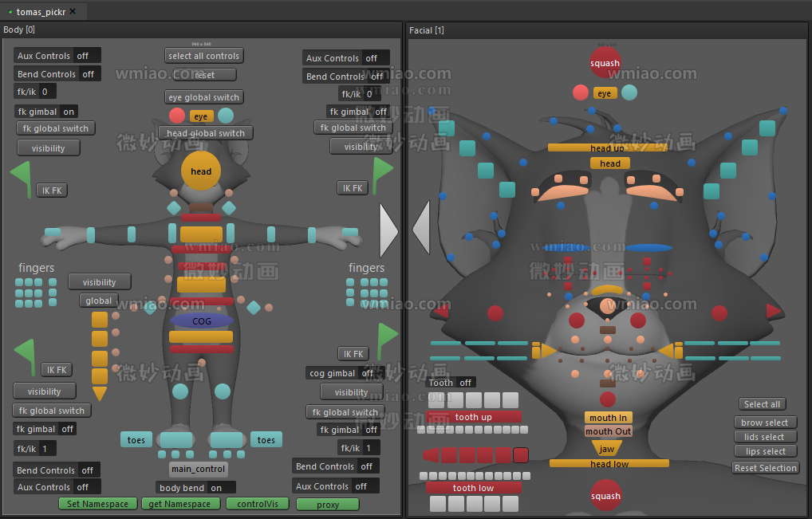Click the Reset Selection button
Viewport: 812px width, 519px height.
[765, 467]
